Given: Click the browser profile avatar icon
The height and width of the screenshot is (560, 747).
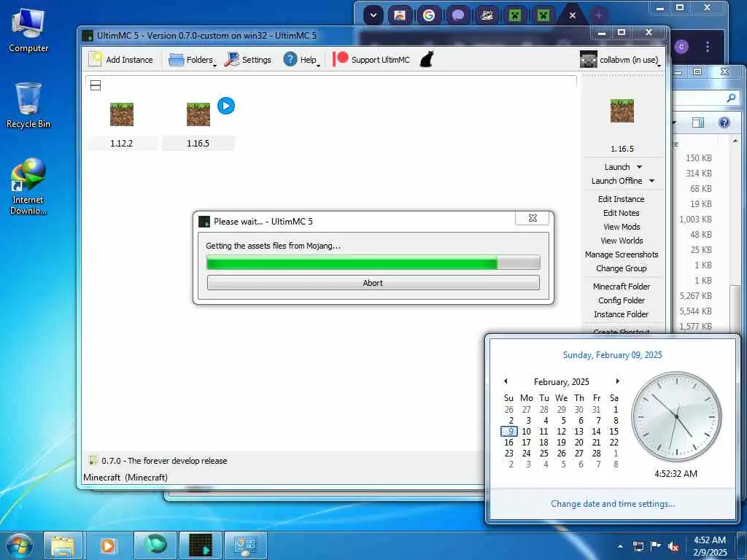Looking at the screenshot, I should tap(681, 46).
